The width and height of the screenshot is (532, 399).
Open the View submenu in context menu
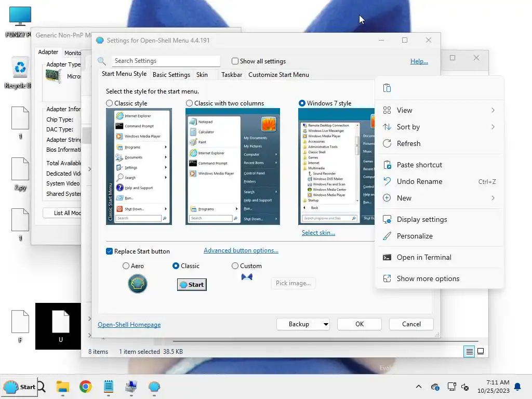[x=439, y=110]
